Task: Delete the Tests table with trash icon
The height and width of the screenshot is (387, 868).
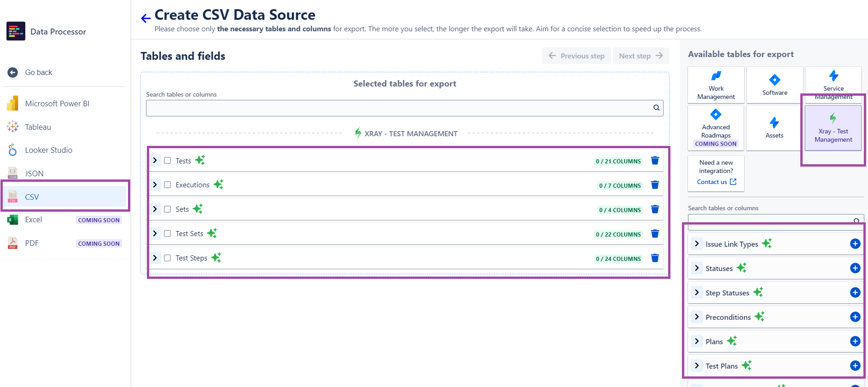Action: [x=655, y=161]
